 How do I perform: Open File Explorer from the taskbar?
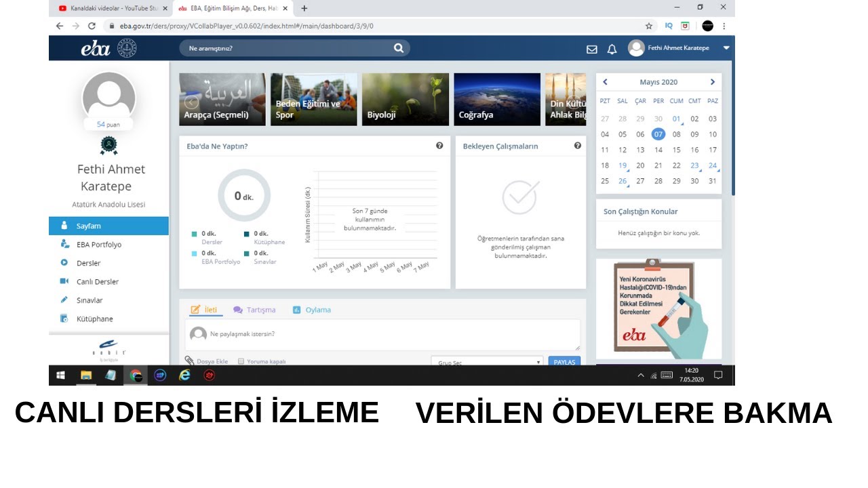(86, 375)
